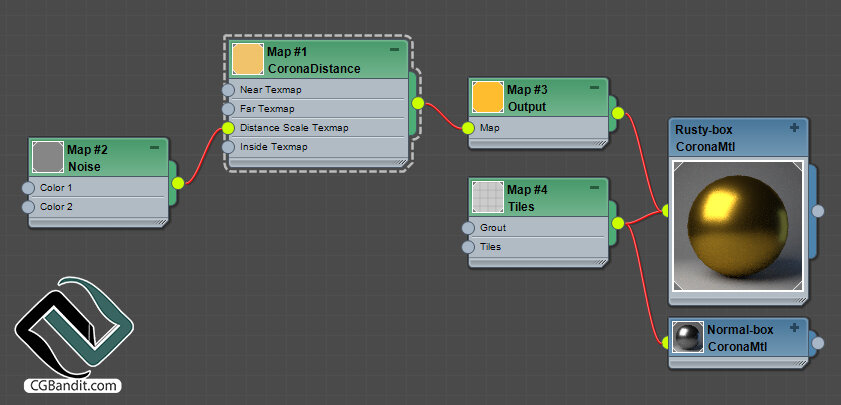Click the Normal-box material output socket

point(817,343)
